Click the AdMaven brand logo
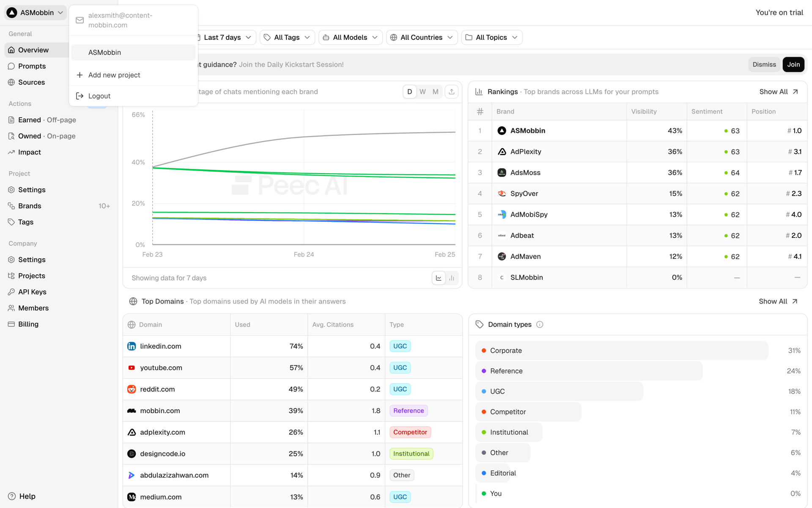The height and width of the screenshot is (508, 812). tap(502, 257)
